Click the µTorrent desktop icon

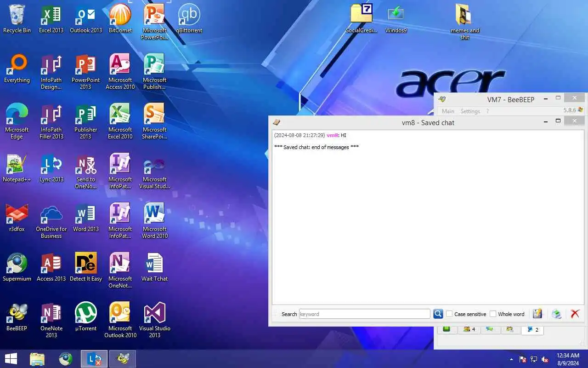pos(86,317)
